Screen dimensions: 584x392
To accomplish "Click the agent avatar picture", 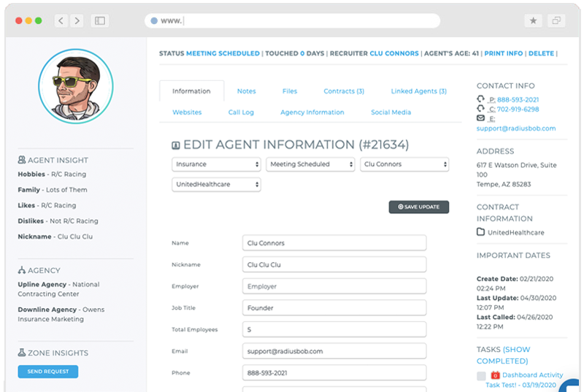I will pyautogui.click(x=76, y=86).
